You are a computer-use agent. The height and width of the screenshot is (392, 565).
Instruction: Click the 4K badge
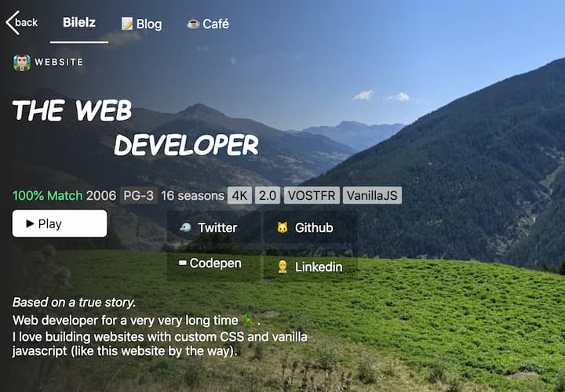pyautogui.click(x=239, y=196)
